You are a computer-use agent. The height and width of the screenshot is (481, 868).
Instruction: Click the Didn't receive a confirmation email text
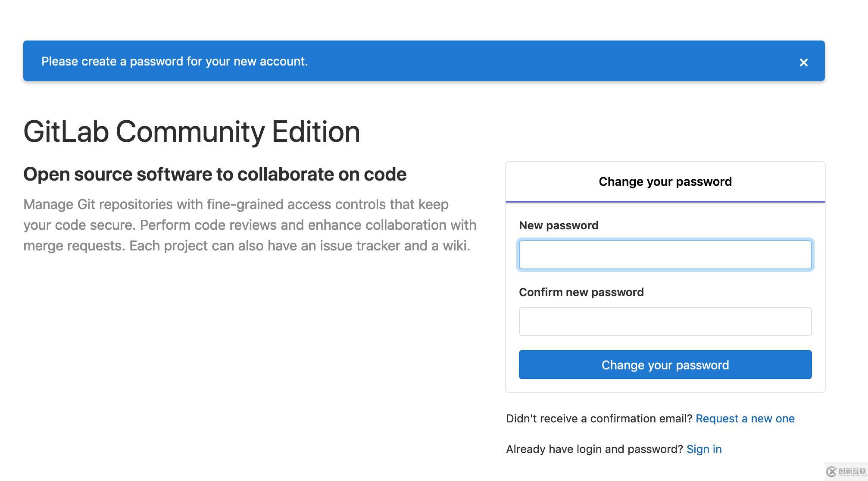point(599,419)
